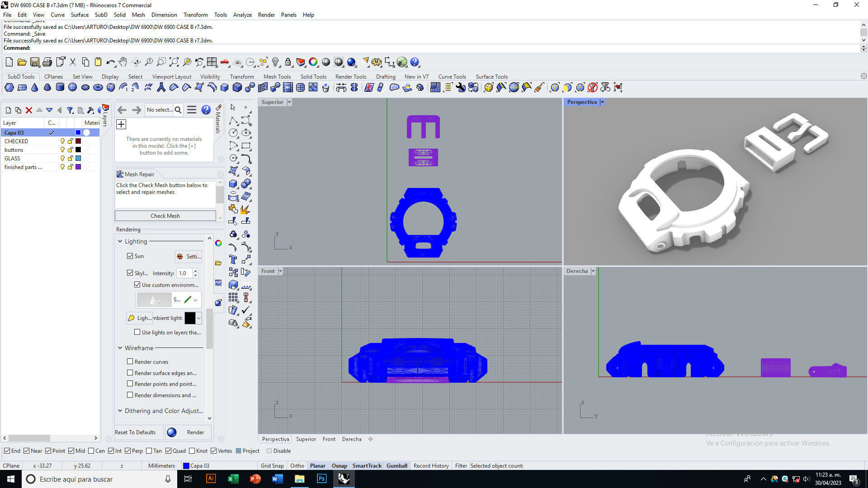Expand Dithering and Color Adjustment section
Image resolution: width=868 pixels, height=488 pixels.
pyautogui.click(x=120, y=411)
